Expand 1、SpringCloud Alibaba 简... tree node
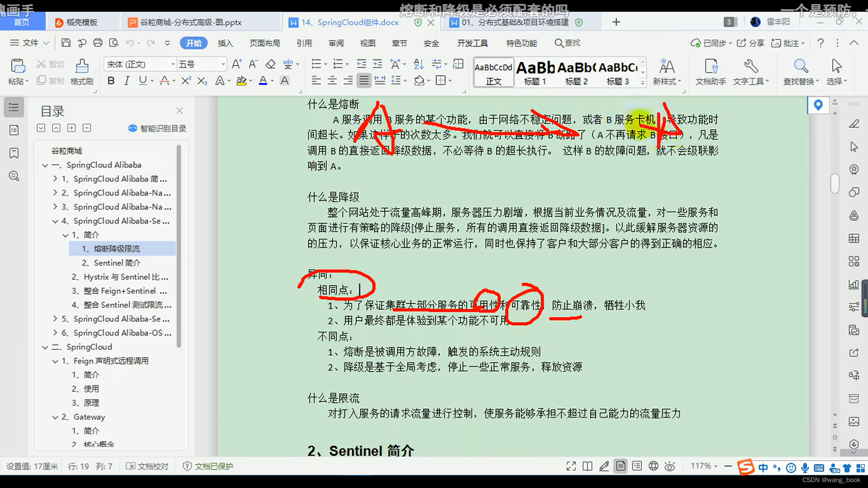The height and width of the screenshot is (488, 868). tap(55, 179)
